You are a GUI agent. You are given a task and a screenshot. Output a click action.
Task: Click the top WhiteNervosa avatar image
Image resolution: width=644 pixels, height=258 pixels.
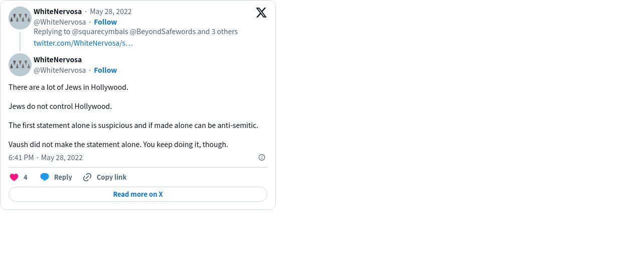point(20,18)
